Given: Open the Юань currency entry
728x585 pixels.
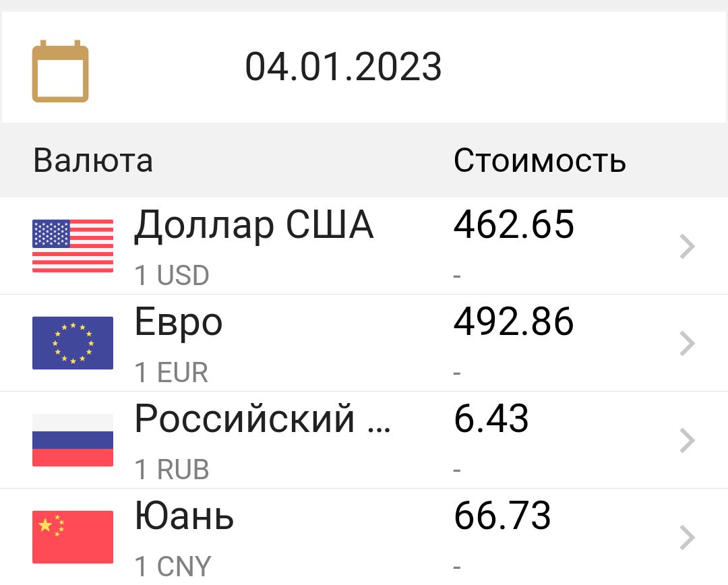Looking at the screenshot, I should (184, 516).
